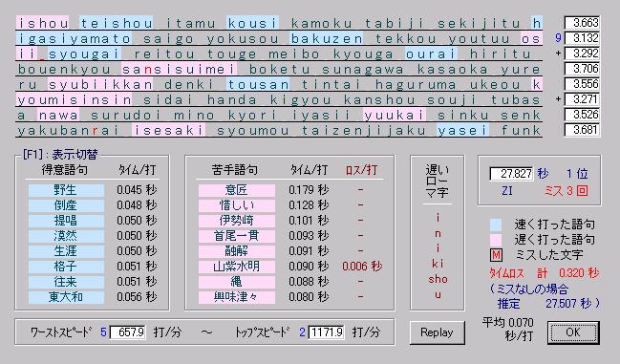
Task: Click the [F1] 表示切替 display toggle label
Action: coord(60,154)
